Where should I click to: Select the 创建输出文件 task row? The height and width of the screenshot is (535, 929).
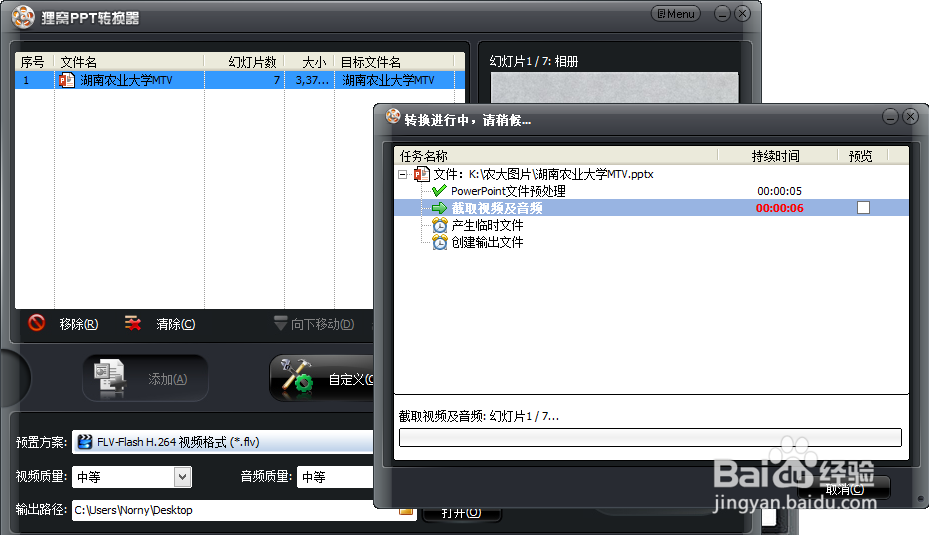click(651, 242)
